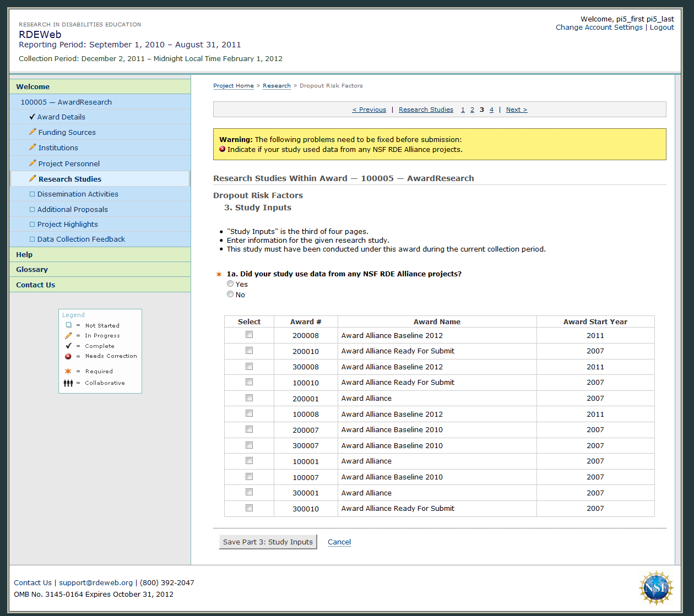Open the Help section in sidebar

click(x=24, y=254)
